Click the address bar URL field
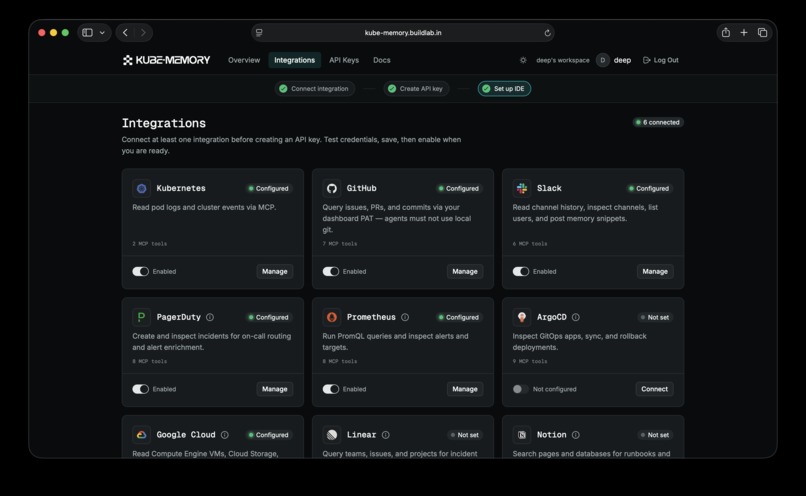The width and height of the screenshot is (806, 496). 403,33
